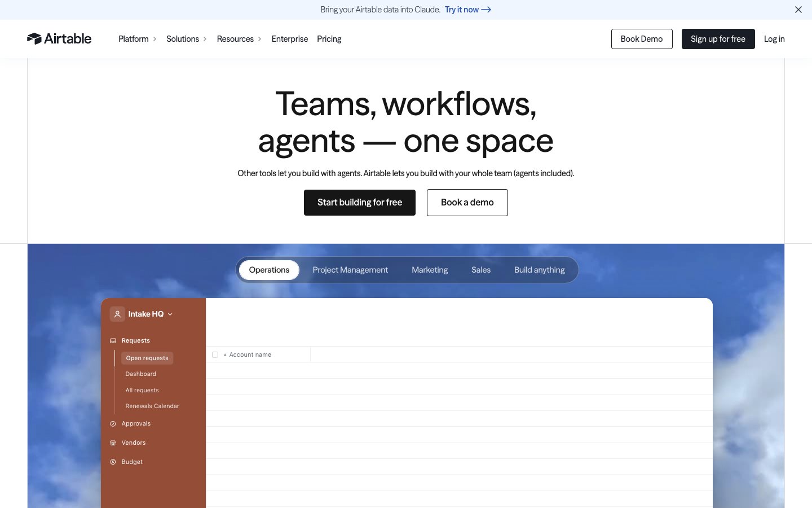Click Start building for free
812x508 pixels.
tap(360, 203)
